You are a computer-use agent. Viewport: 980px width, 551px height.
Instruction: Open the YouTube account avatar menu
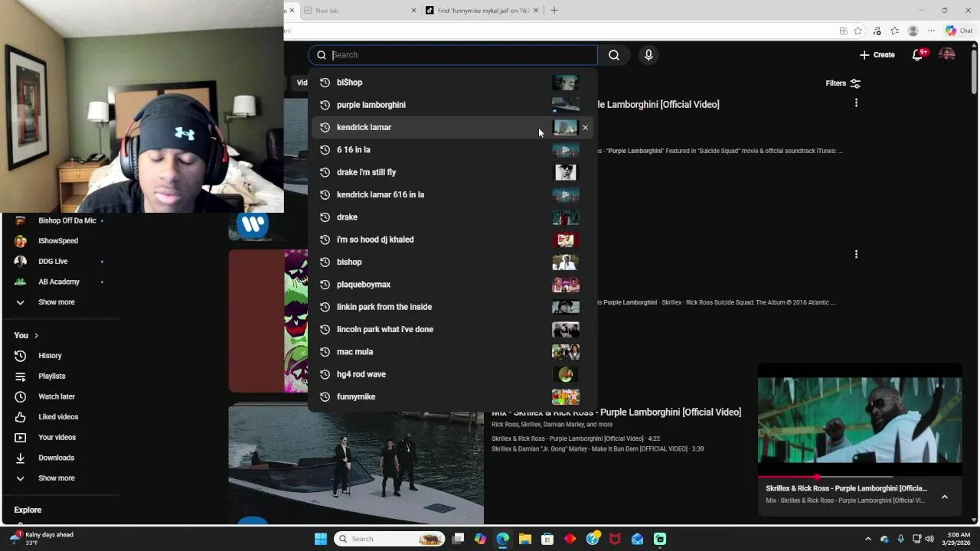[947, 55]
